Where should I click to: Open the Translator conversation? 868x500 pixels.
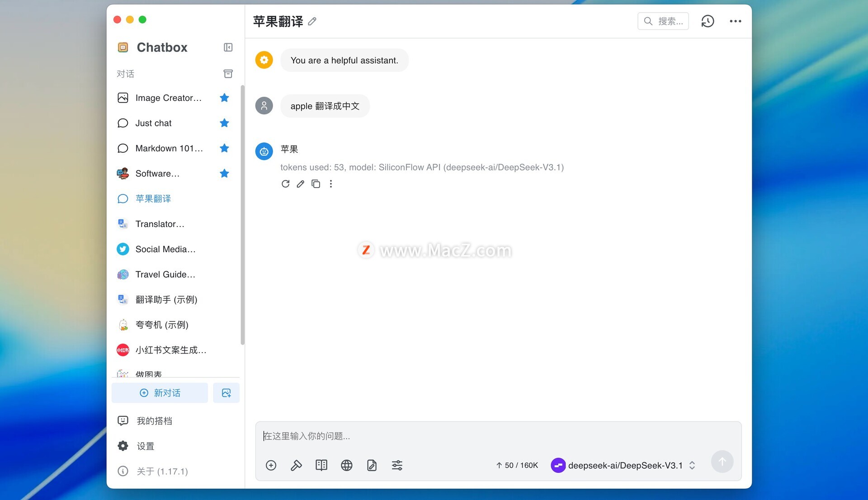click(160, 224)
